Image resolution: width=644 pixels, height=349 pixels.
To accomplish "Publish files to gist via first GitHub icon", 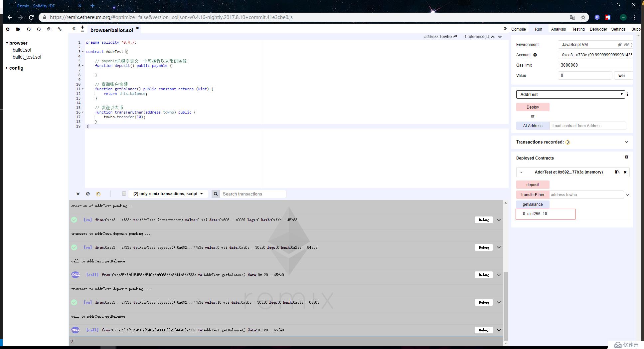I will tap(29, 29).
